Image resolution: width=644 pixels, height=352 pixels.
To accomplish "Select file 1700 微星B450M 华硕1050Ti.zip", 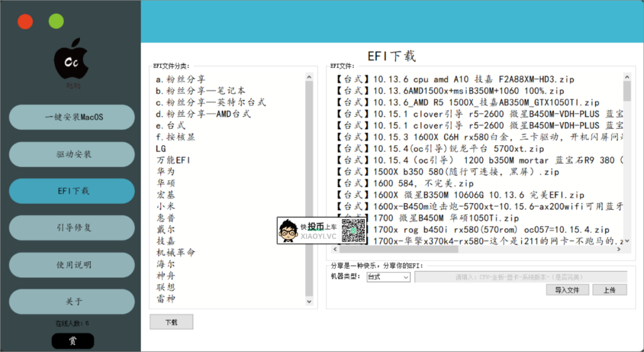I will (x=427, y=218).
